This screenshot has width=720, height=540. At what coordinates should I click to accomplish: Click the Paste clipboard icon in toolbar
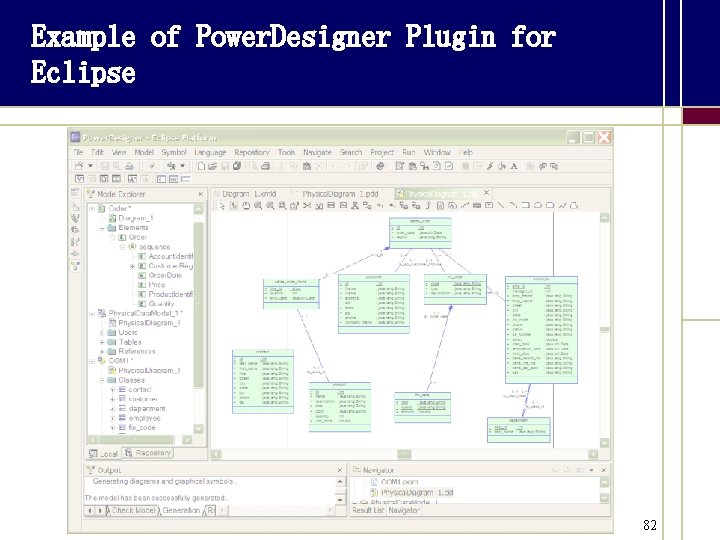(x=307, y=166)
